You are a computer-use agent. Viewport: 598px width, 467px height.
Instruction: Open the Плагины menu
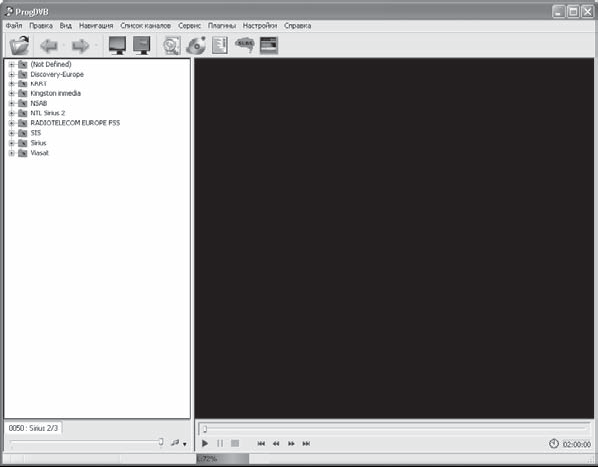pos(222,26)
